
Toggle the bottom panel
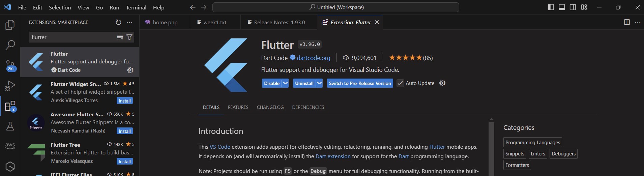[562, 7]
